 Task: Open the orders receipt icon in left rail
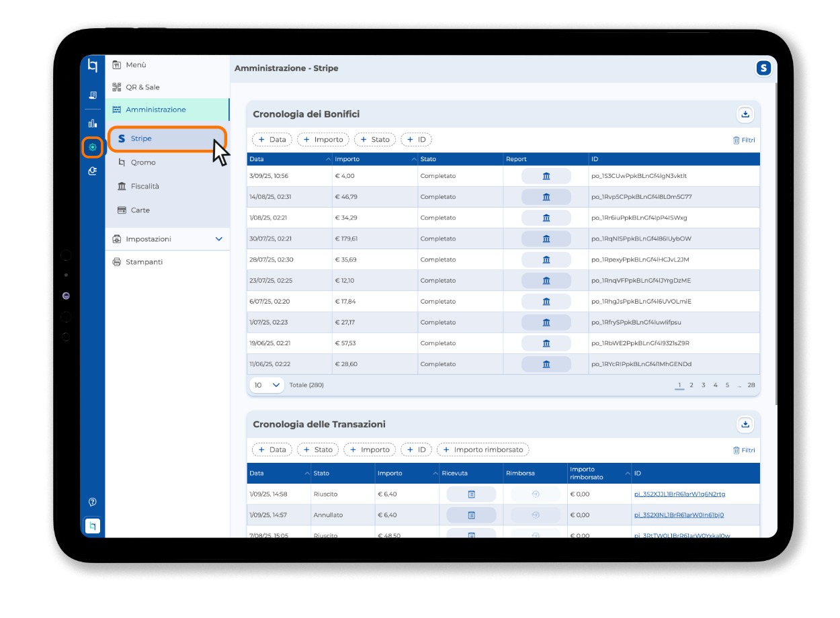coord(93,95)
